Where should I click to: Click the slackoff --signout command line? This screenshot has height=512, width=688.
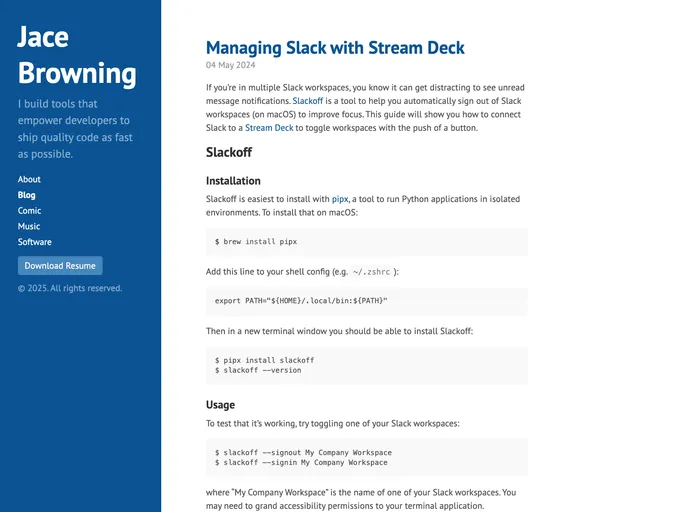pyautogui.click(x=303, y=452)
